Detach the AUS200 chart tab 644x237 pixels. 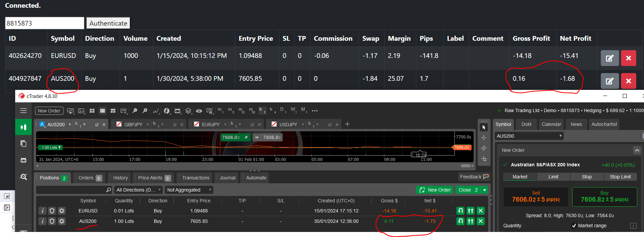[97, 125]
